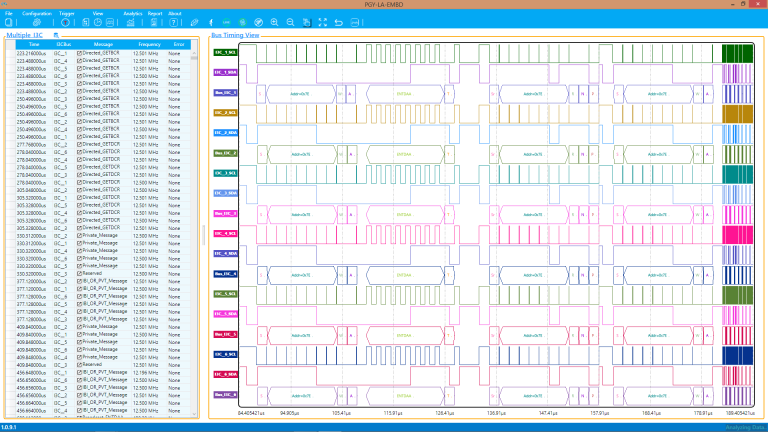Image resolution: width=768 pixels, height=432 pixels.
Task: Click the waveform view icon under View
Action: pos(110,23)
